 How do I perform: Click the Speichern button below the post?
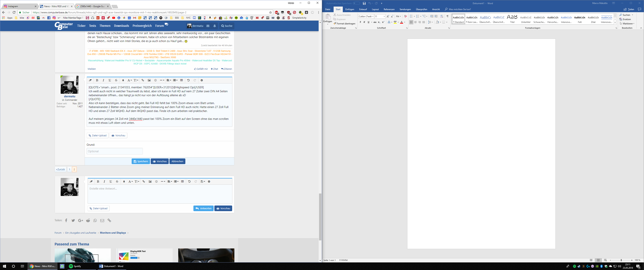pyautogui.click(x=141, y=161)
